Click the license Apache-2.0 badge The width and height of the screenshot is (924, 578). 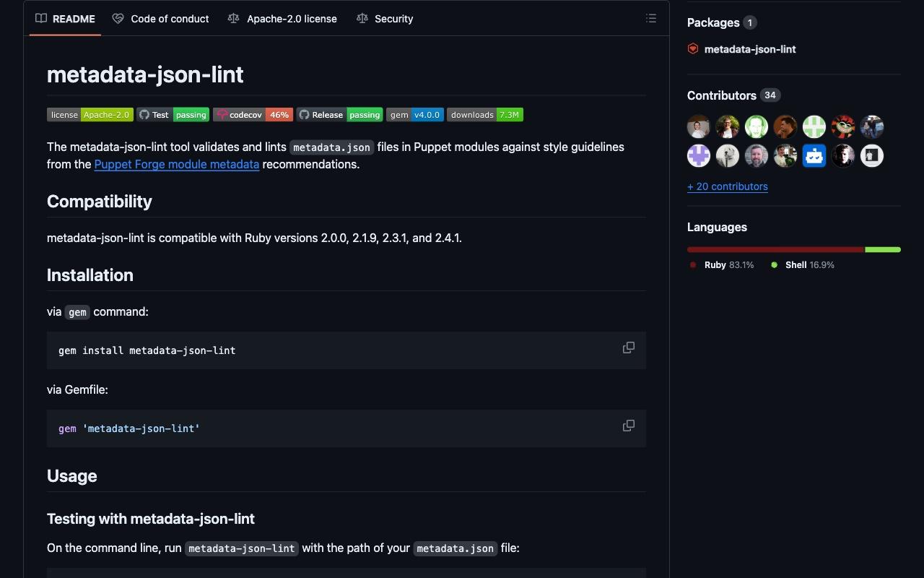[90, 115]
